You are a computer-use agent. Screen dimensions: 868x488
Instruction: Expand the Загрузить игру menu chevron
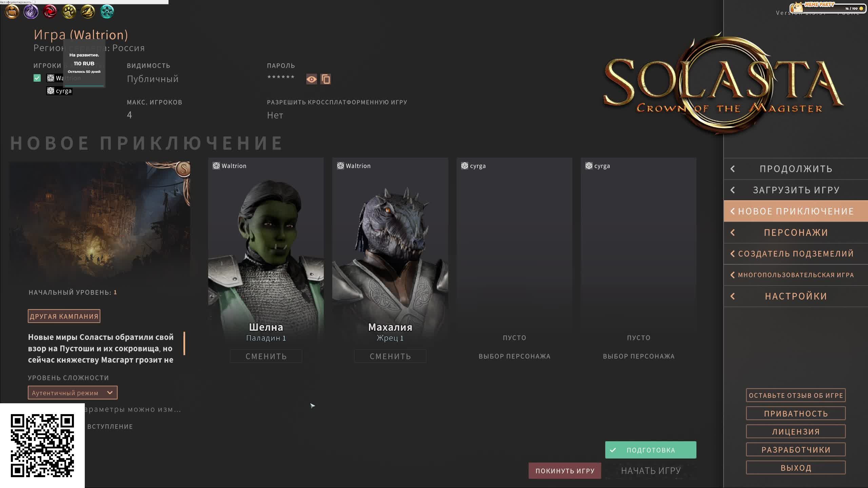(733, 190)
